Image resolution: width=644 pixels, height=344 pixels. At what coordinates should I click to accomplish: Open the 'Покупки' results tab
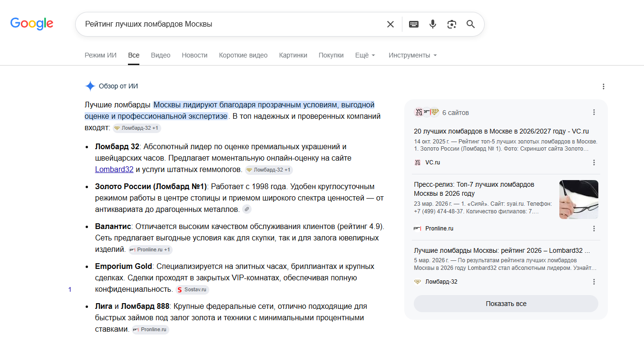[331, 55]
